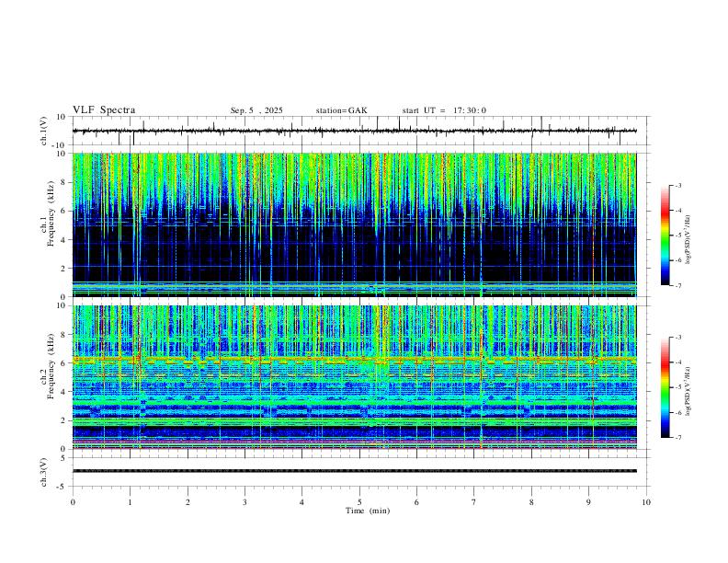Viewport: 728px width, 563px height.
Task: Click the upper 'log(PSD)(V²/Hz)' colorbar label
Action: [x=688, y=240]
